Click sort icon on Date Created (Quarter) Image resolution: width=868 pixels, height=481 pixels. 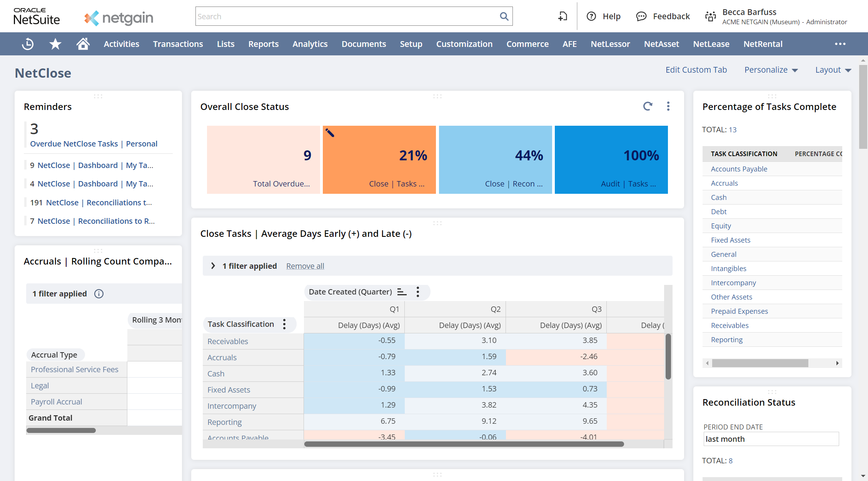(402, 292)
